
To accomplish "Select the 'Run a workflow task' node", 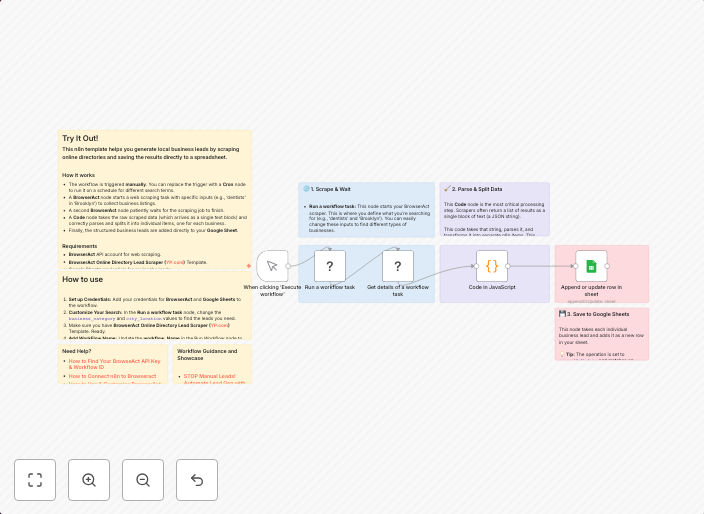I will [x=330, y=266].
